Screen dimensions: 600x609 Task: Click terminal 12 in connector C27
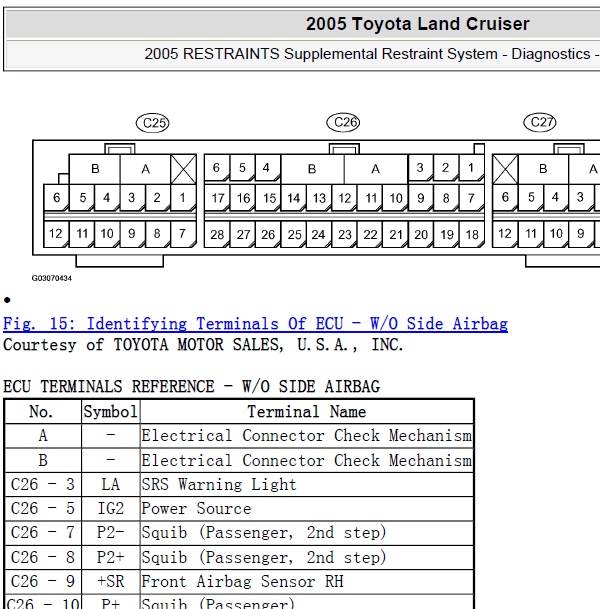point(504,234)
